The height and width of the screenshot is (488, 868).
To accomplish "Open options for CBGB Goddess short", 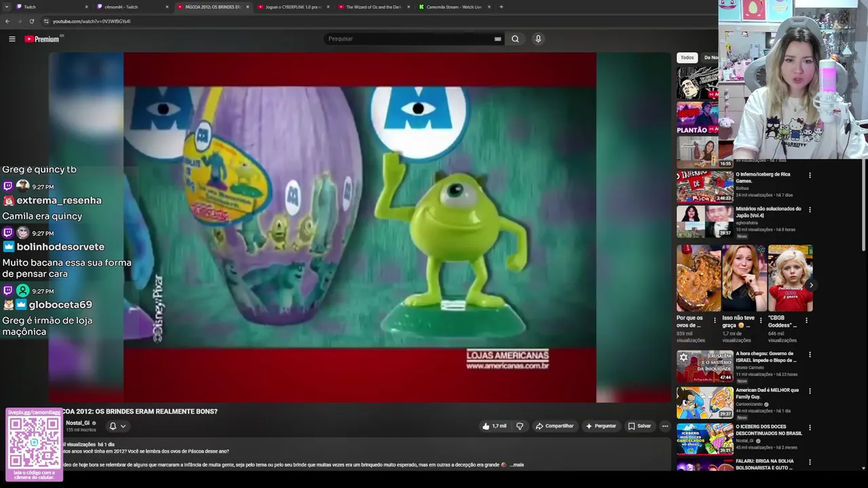I will [x=806, y=320].
